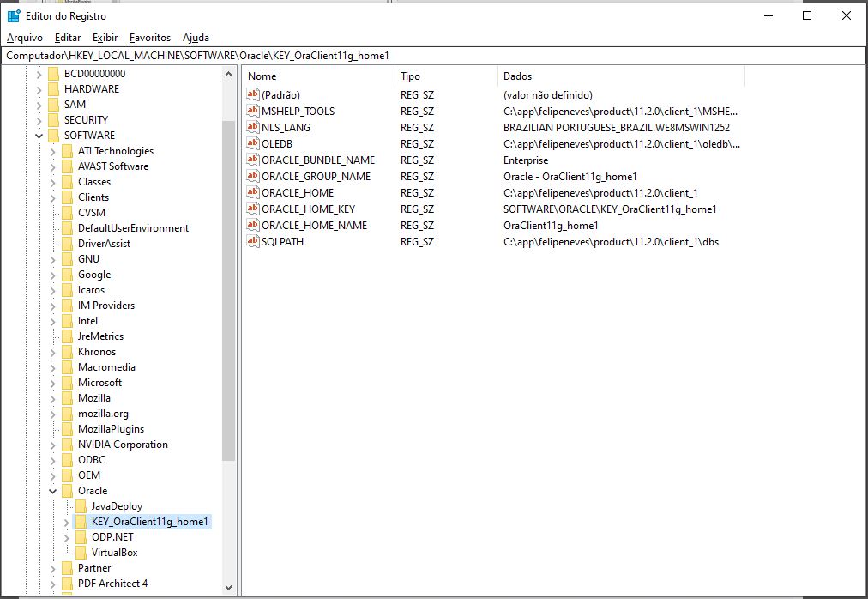Open the Arquivo menu
The image size is (868, 599).
point(25,38)
